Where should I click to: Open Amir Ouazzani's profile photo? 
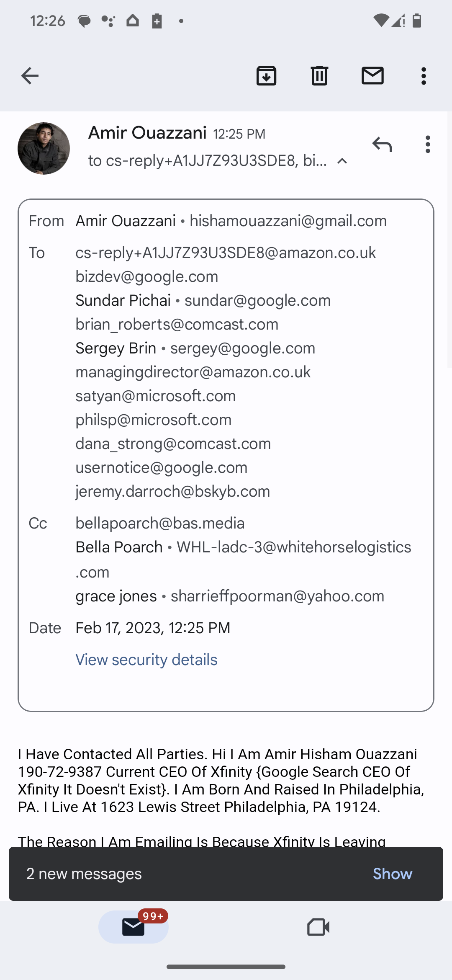pyautogui.click(x=44, y=148)
